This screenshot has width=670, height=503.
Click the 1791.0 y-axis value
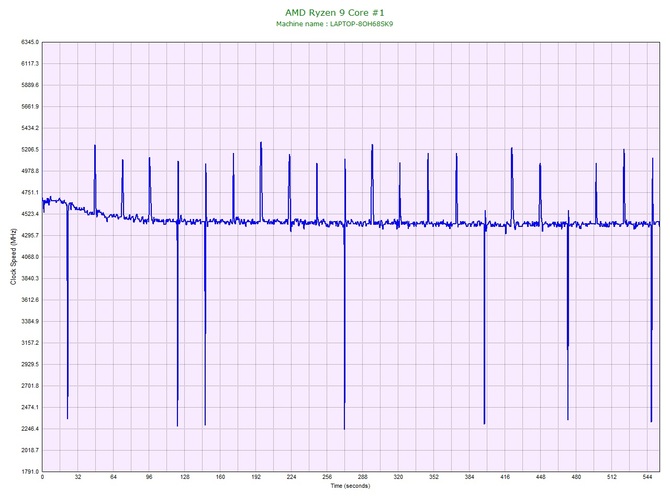[30, 472]
